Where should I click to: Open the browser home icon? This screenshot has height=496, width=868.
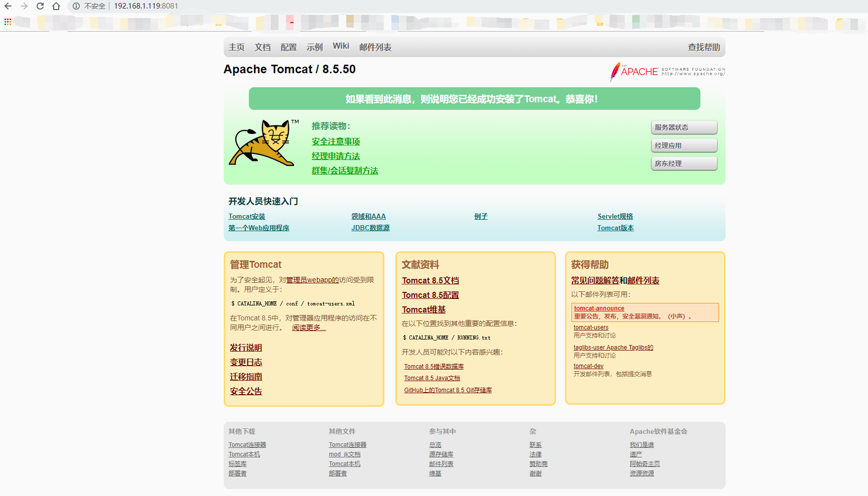[x=56, y=6]
